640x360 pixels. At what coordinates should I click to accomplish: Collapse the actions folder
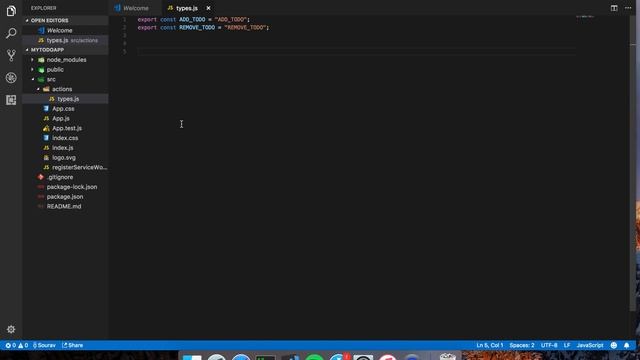(65, 89)
